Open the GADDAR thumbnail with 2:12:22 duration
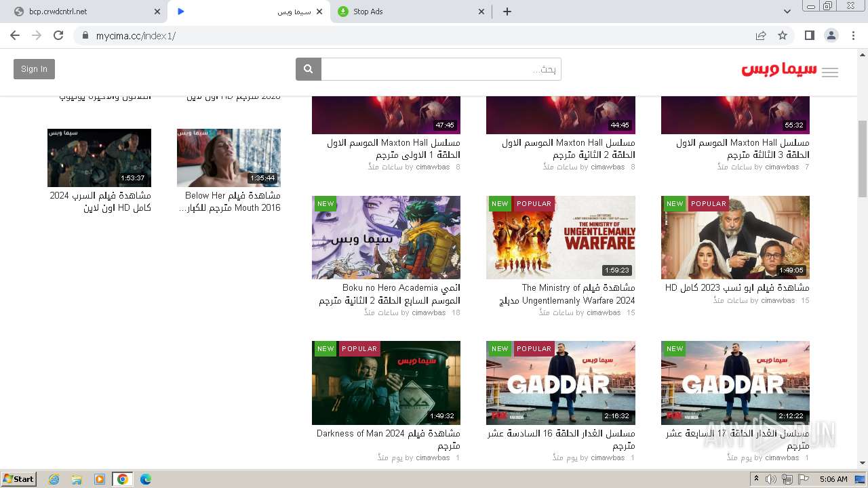868x488 pixels. [735, 383]
